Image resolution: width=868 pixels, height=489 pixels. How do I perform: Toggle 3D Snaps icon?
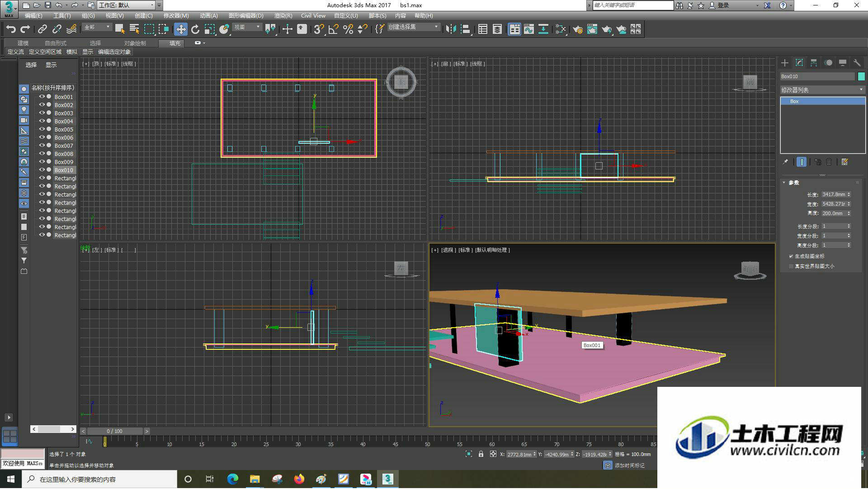pos(319,29)
